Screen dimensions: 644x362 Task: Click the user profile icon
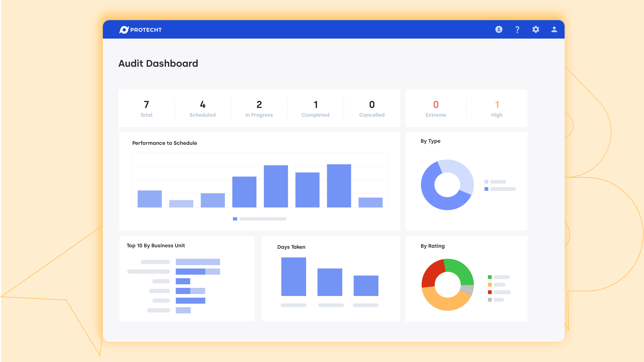(x=554, y=29)
